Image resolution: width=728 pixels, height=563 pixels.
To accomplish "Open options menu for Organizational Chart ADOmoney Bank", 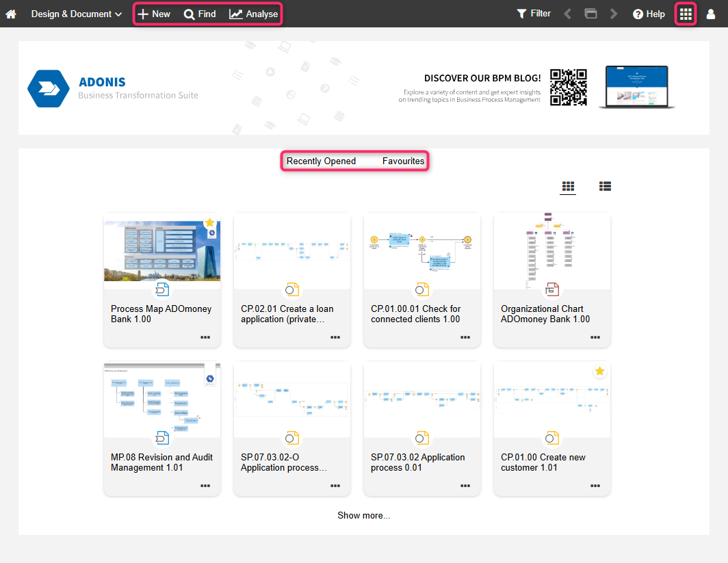I will pyautogui.click(x=595, y=337).
